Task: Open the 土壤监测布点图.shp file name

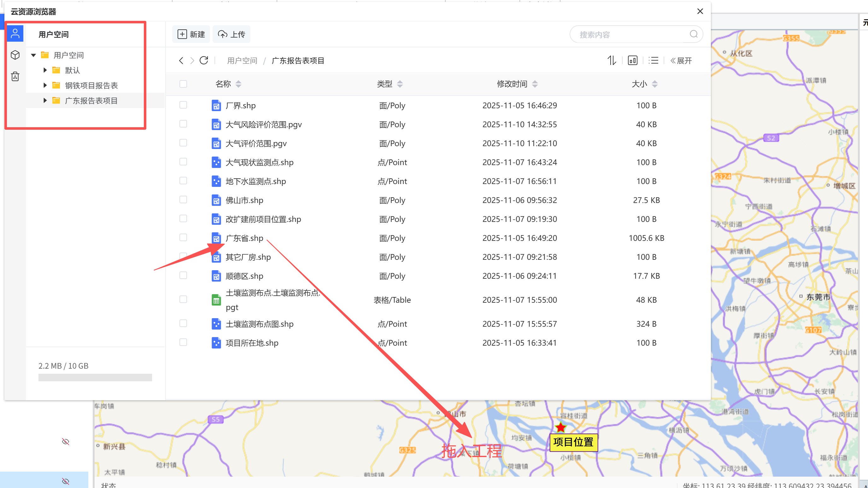Action: coord(260,324)
